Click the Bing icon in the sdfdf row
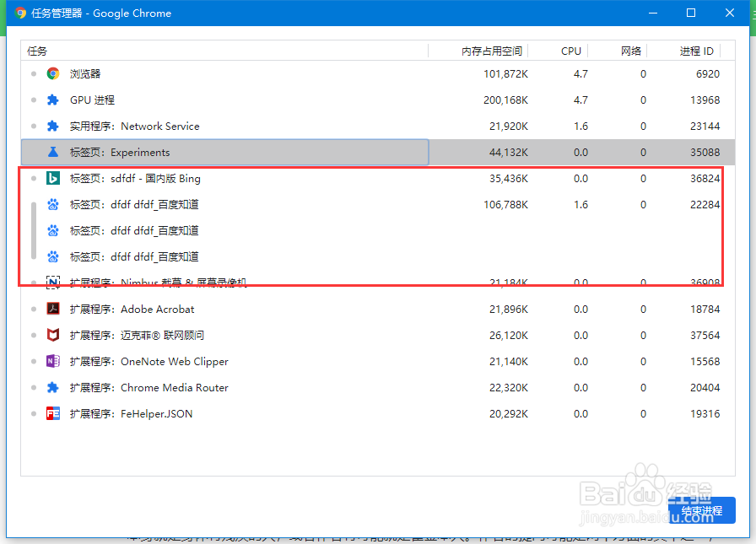The image size is (756, 544). 53,178
